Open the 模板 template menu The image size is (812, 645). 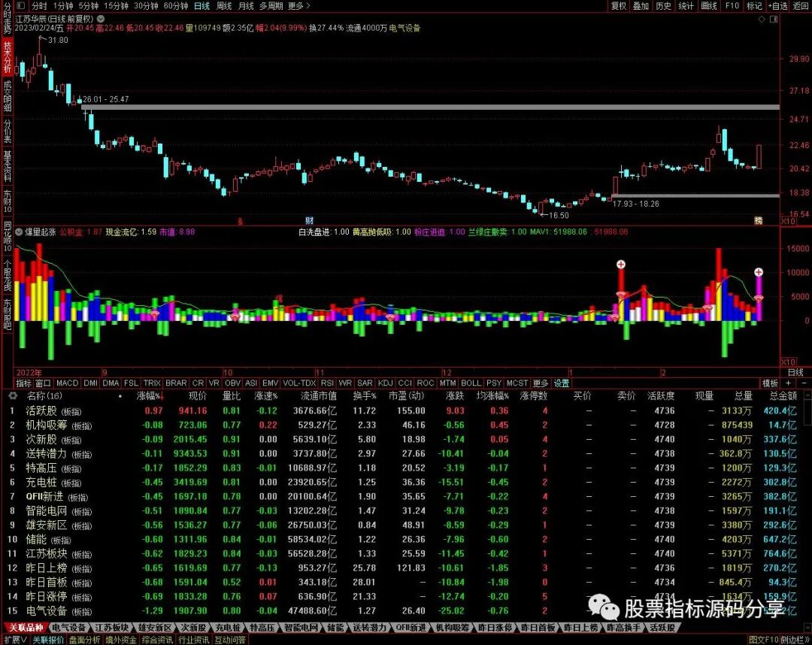(x=770, y=383)
